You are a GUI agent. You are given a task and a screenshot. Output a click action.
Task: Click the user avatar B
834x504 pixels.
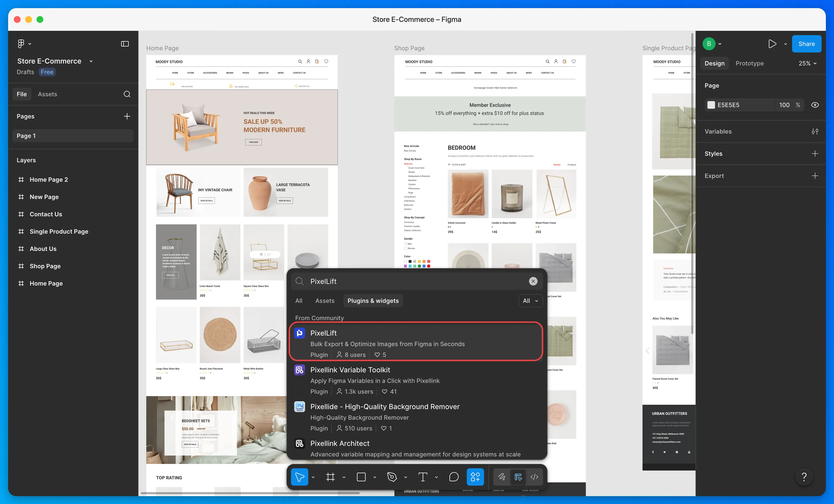[709, 44]
